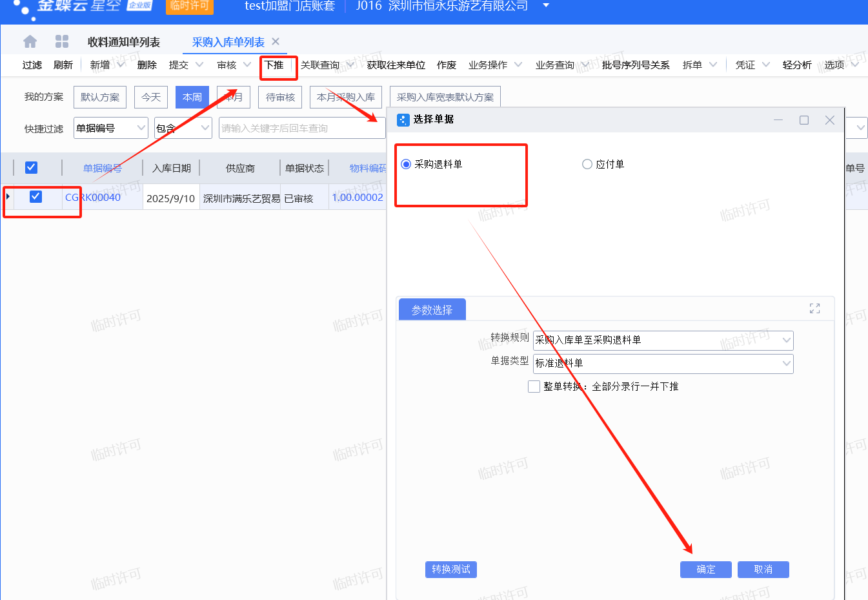This screenshot has width=868, height=600.
Task: Click the 确定 button
Action: coord(705,569)
